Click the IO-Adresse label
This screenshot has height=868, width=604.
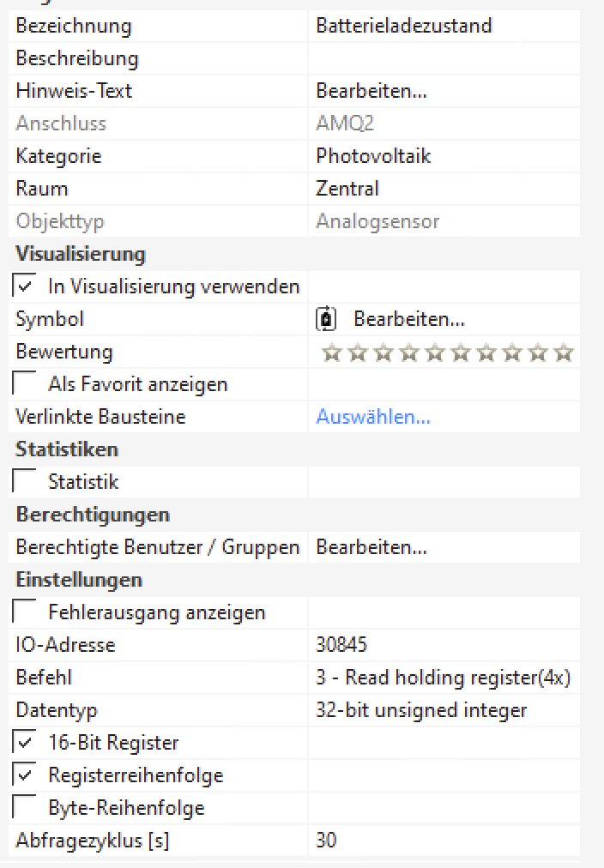[65, 645]
